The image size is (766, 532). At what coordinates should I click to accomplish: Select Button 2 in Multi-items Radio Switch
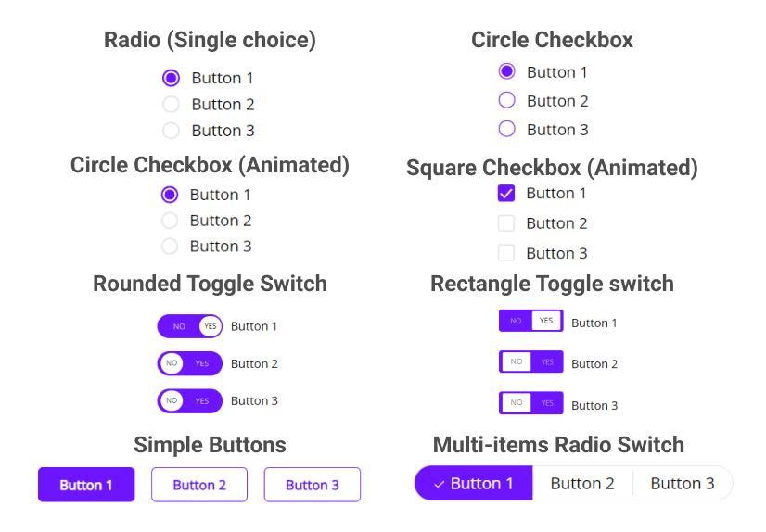[x=582, y=483]
